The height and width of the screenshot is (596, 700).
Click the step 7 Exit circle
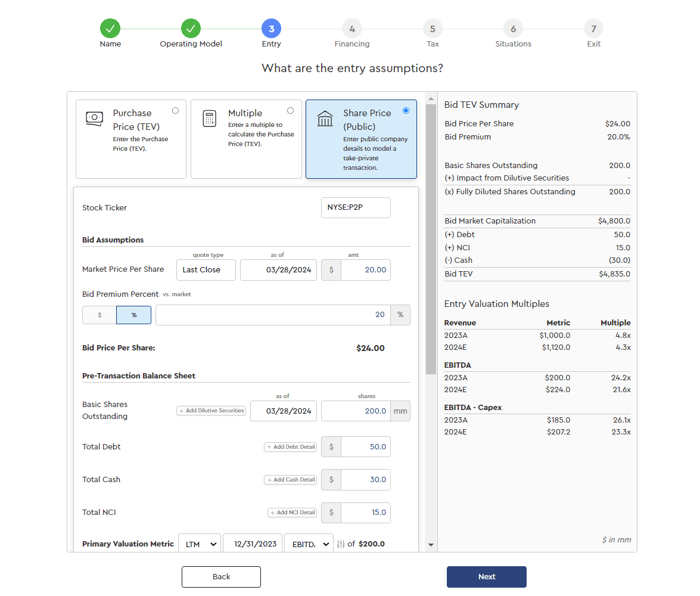tap(593, 29)
